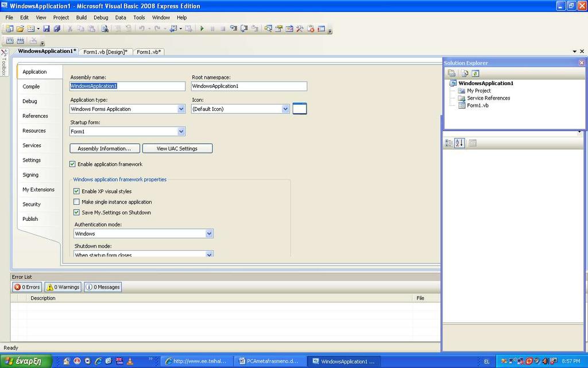Open the Undo history dropdown arrow
The image size is (588, 368).
point(149,29)
